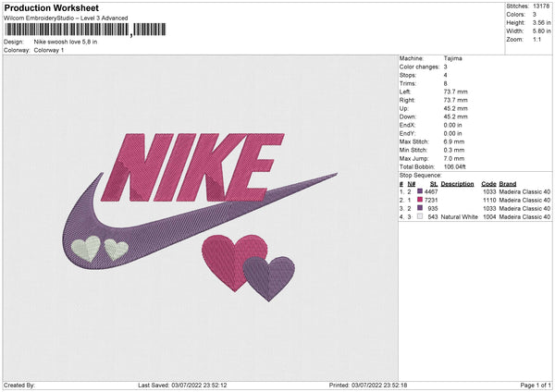Click the Width value 5.80 in
Image resolution: width=555 pixels, height=392 pixels.
click(x=541, y=31)
